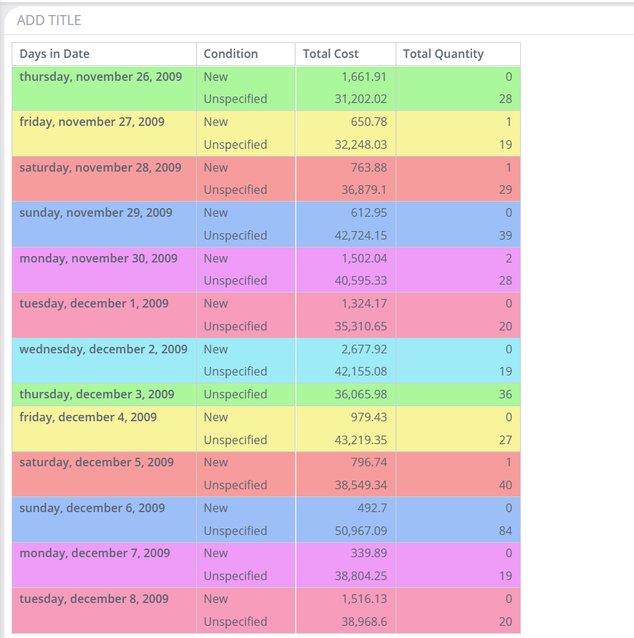The height and width of the screenshot is (638, 634).
Task: Select the monday, november 30, 2009 row label
Action: tap(98, 258)
